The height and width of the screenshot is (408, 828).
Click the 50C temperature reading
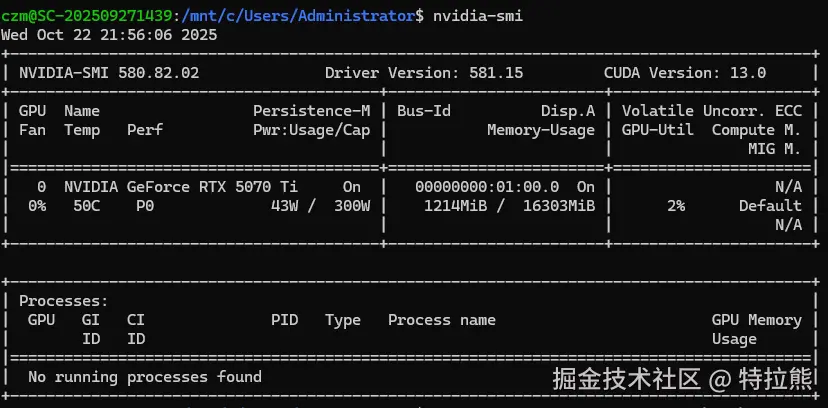coord(81,206)
